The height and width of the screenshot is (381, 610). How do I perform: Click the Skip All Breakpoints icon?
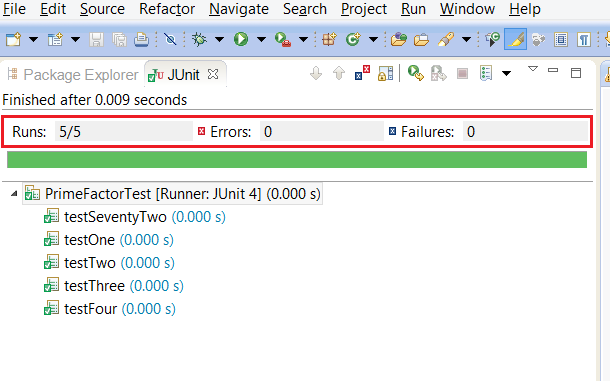click(x=170, y=39)
